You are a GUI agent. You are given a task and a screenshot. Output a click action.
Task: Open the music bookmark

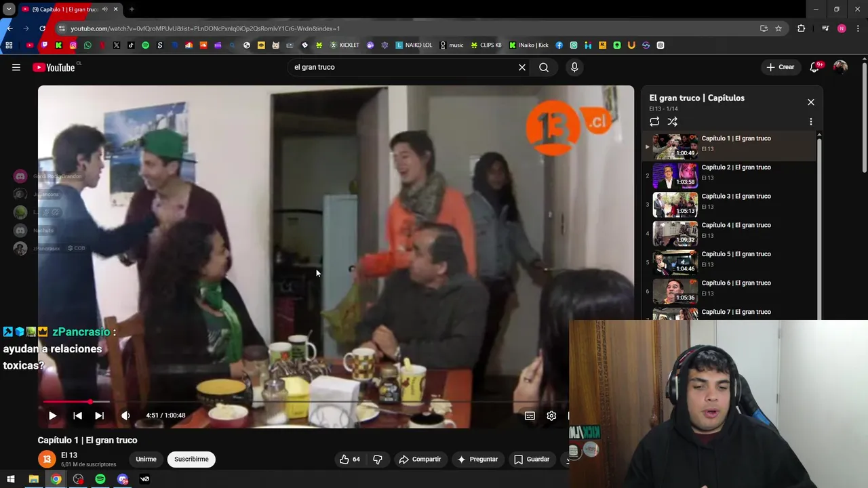coord(452,45)
